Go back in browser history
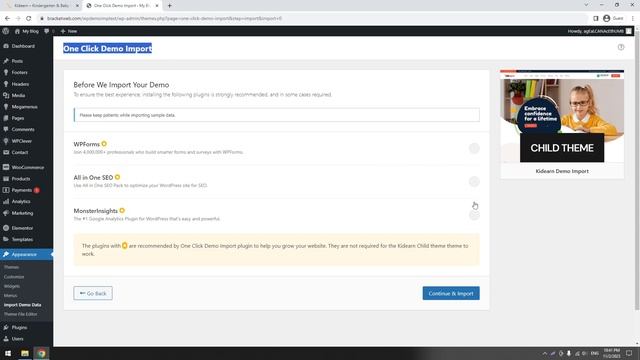The height and width of the screenshot is (360, 640). tap(7, 18)
